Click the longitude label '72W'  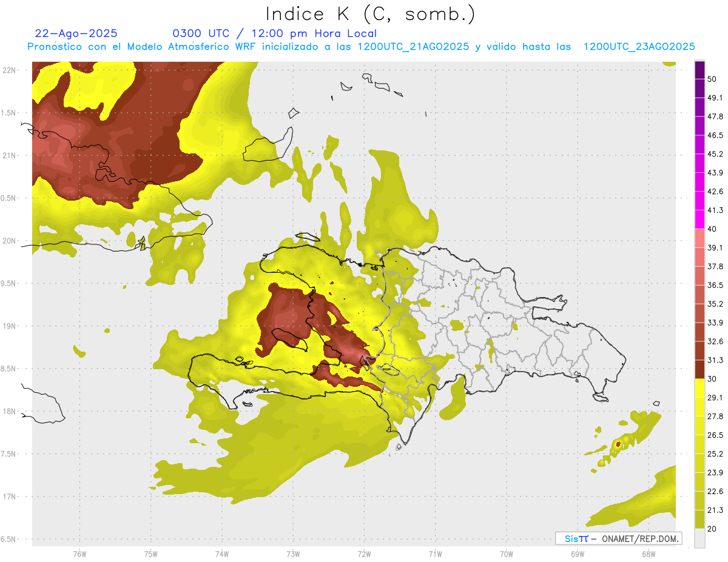tap(364, 554)
